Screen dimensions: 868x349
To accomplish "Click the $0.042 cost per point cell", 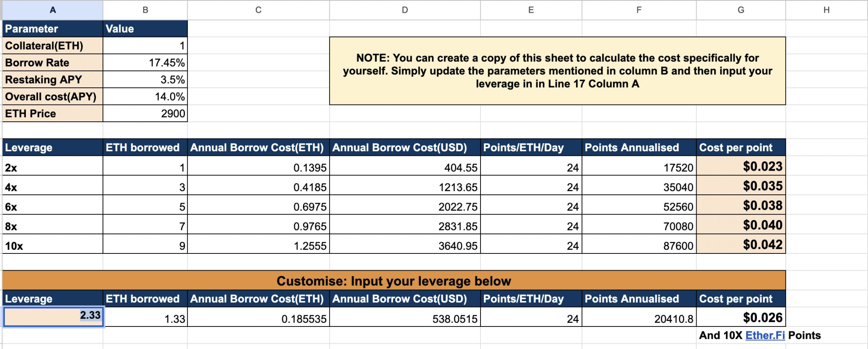I will coord(740,244).
